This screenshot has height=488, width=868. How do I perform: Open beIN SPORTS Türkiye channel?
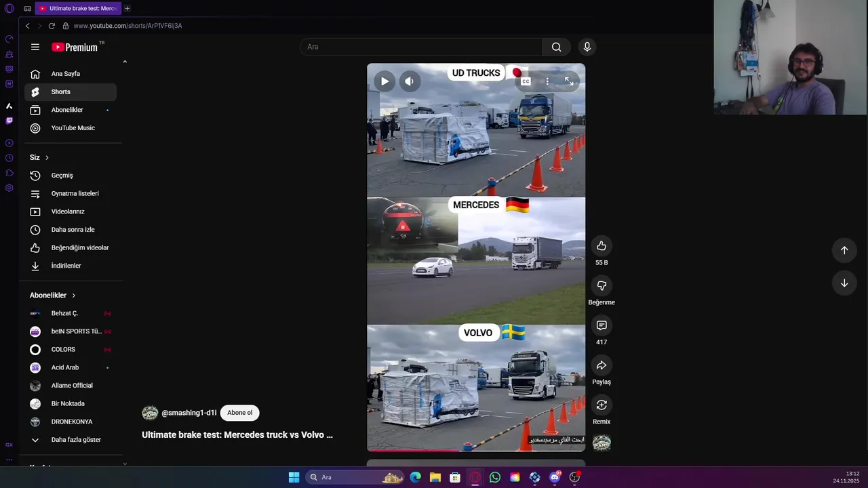pos(71,331)
